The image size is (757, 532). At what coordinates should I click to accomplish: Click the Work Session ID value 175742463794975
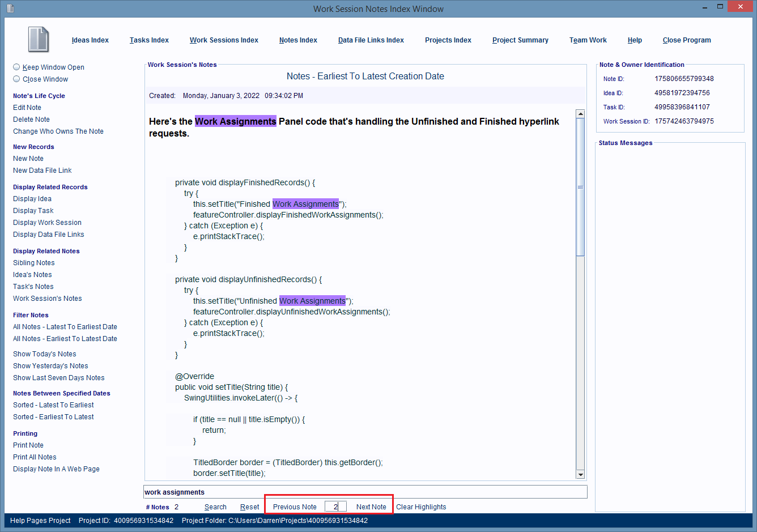tap(684, 121)
